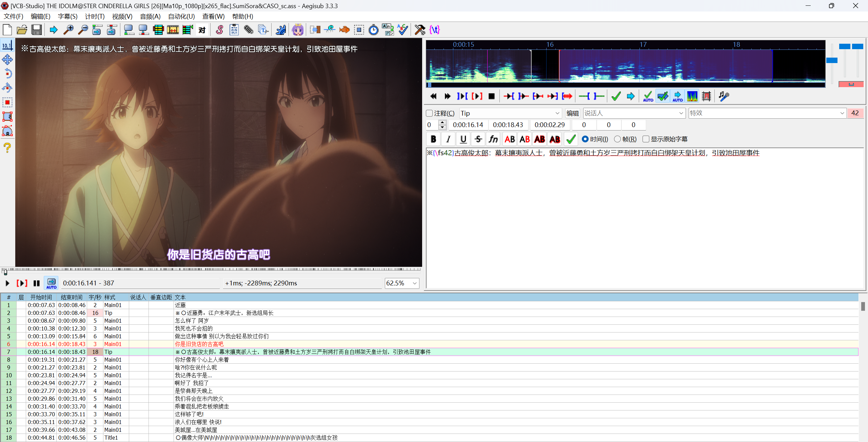868x442 pixels.
Task: Zoom video in with plus magnifier
Action: [68, 30]
